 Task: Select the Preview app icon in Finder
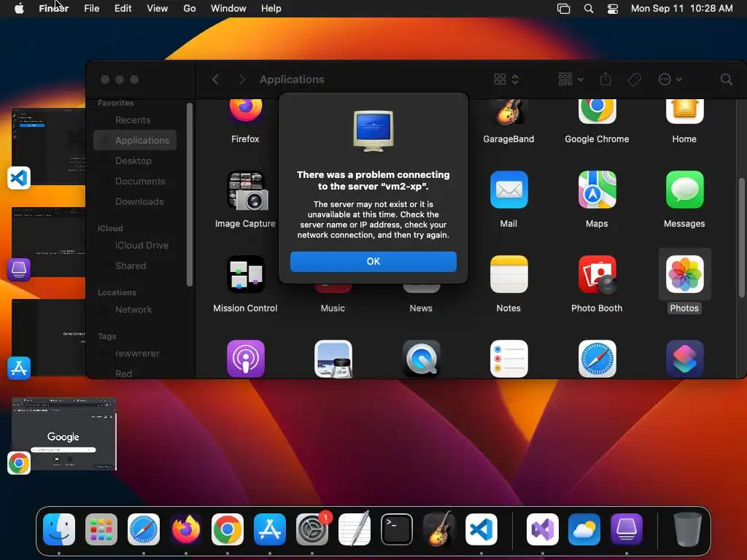tap(333, 359)
